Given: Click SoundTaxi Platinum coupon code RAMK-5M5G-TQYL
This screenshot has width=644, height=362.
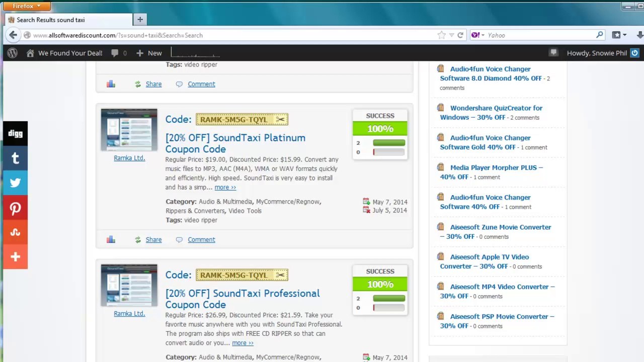Looking at the screenshot, I should point(242,119).
